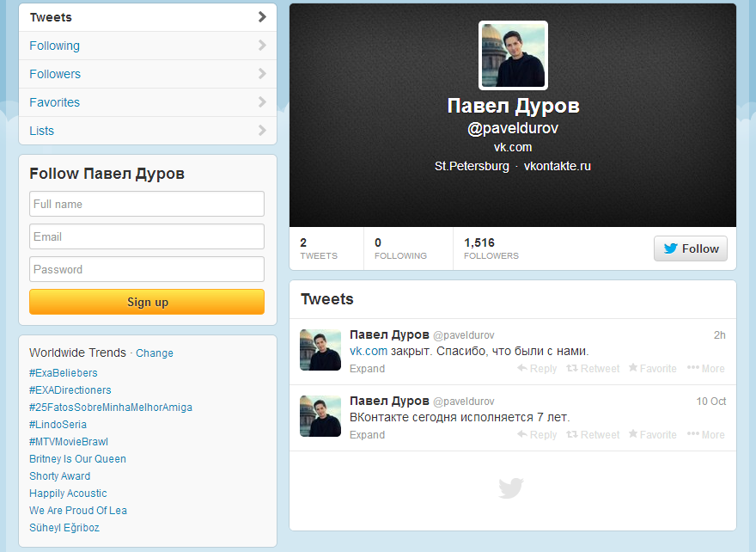Click author name on the 2h tweet
This screenshot has height=552, width=756.
pos(389,334)
